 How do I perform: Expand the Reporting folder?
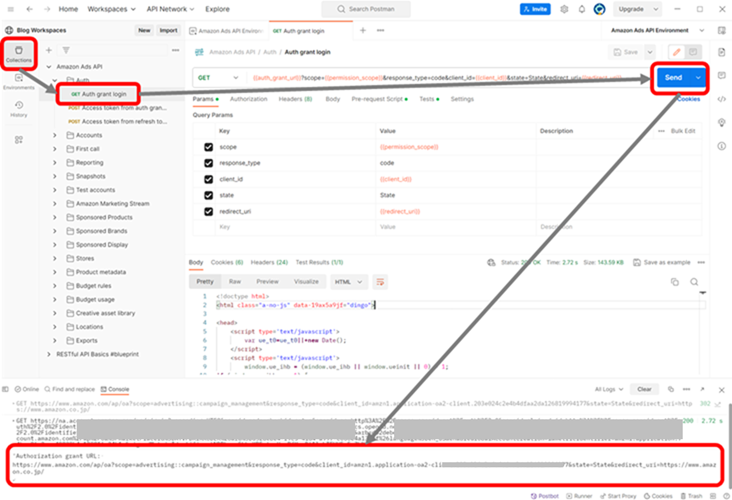click(x=55, y=162)
